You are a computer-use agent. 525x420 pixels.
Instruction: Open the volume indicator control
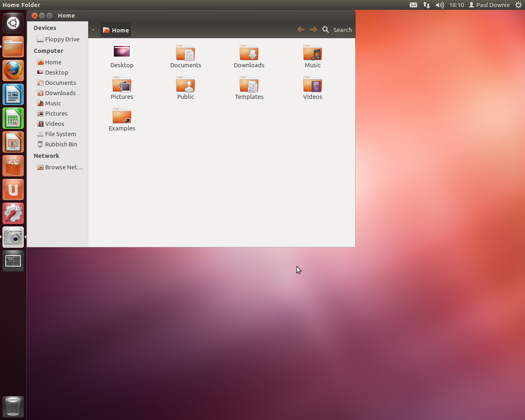coord(439,5)
